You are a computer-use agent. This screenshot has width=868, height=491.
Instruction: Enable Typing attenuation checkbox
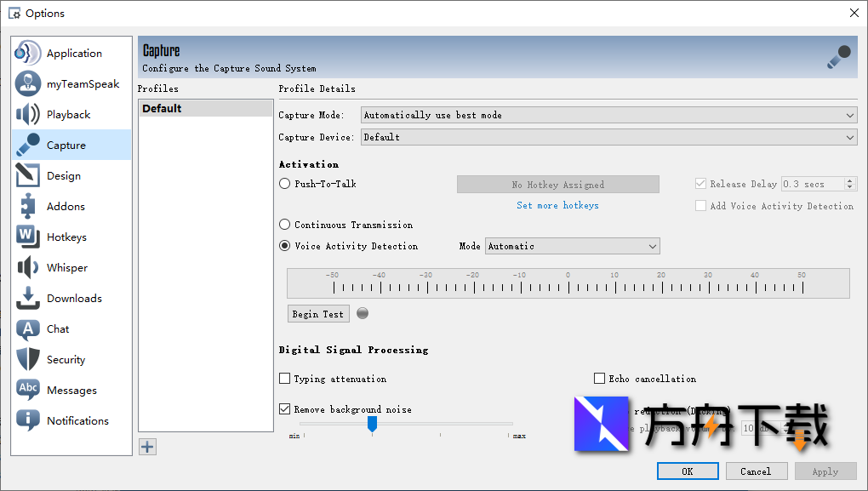pos(285,379)
